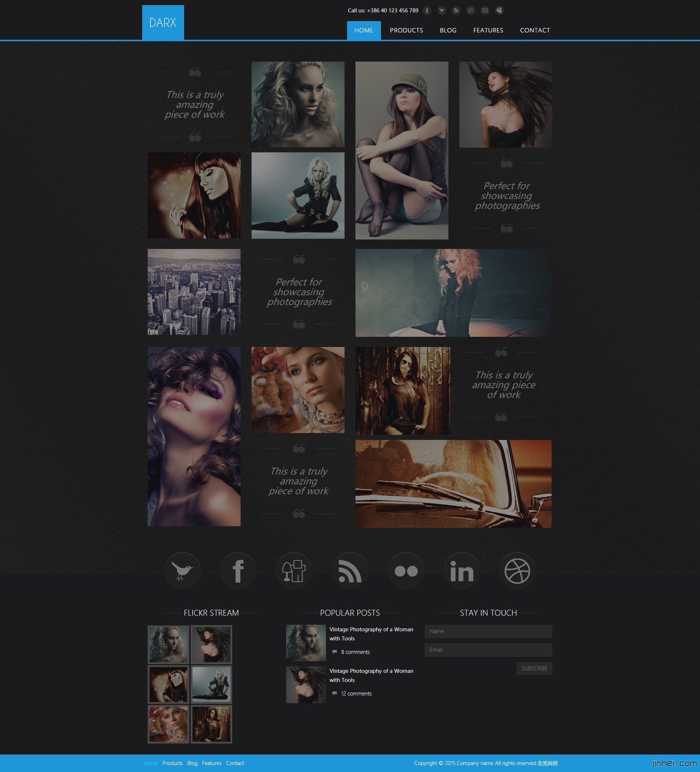Click the Facebook social icon
700x772 pixels.
(x=237, y=570)
